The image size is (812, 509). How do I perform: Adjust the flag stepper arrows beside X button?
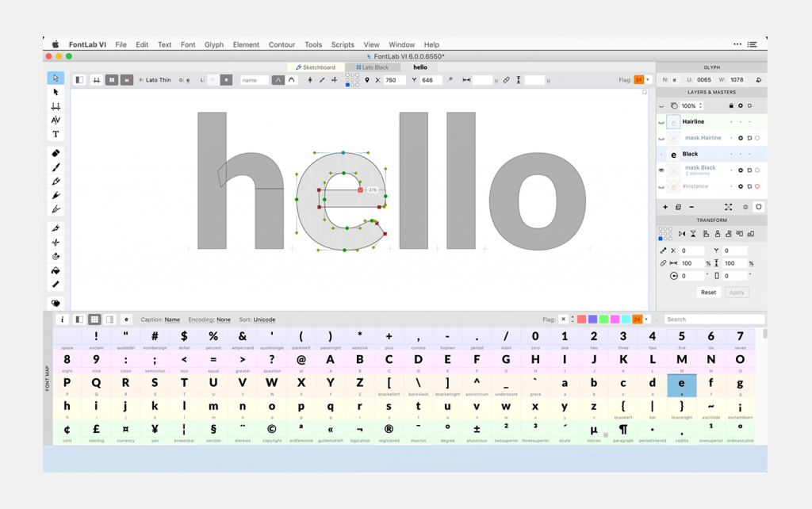pyautogui.click(x=573, y=320)
